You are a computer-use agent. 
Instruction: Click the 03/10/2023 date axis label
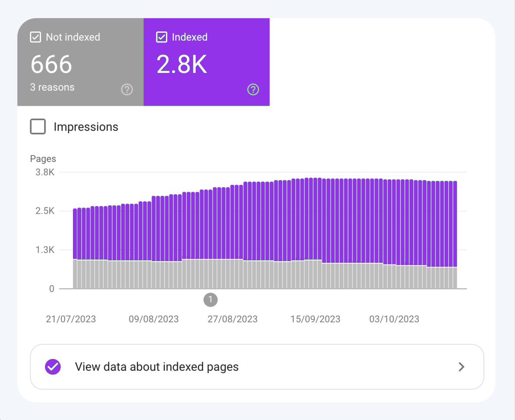(x=394, y=319)
